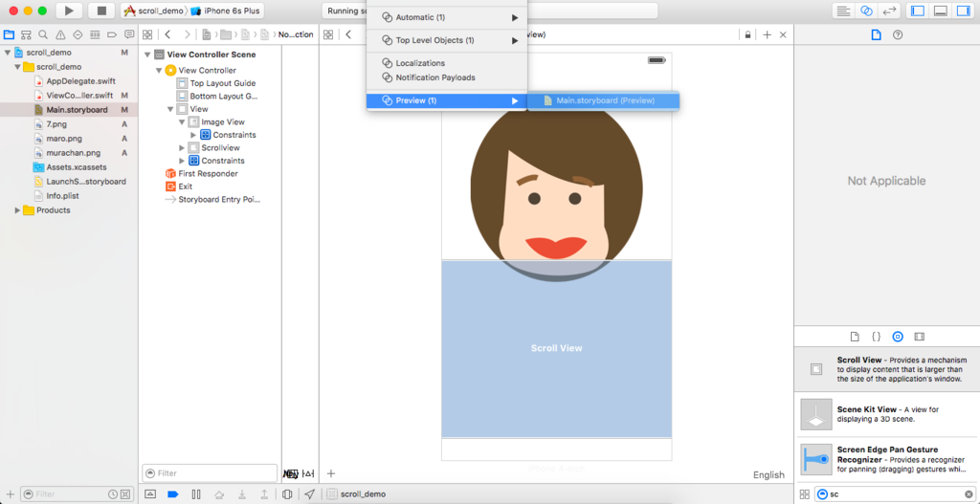The image size is (980, 504).
Task: Click the Step into icon
Action: pyautogui.click(x=241, y=494)
